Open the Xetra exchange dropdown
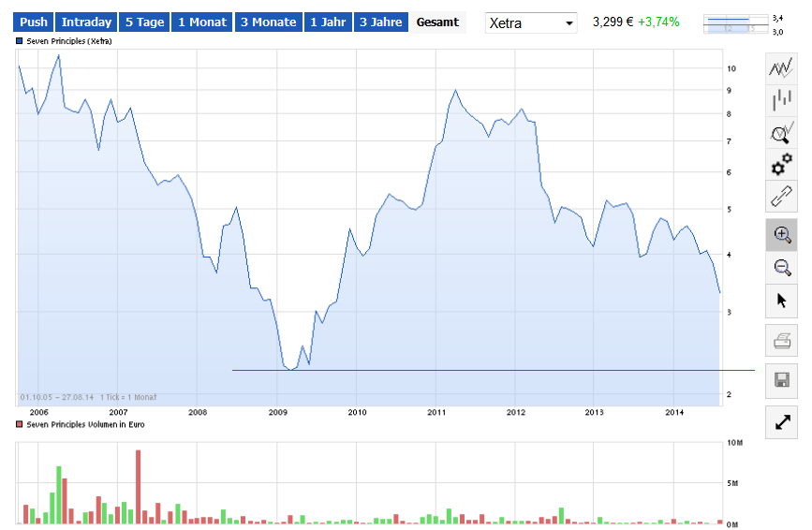This screenshot has width=812, height=530. [531, 22]
